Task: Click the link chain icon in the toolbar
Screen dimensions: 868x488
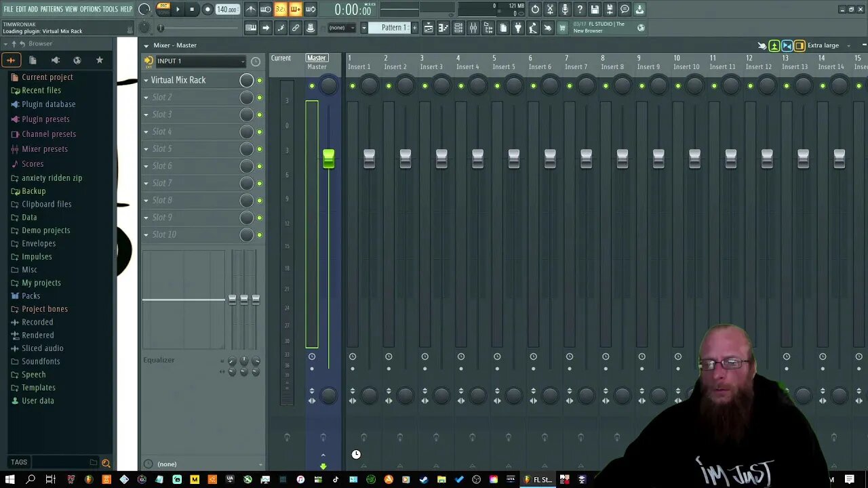Action: [296, 28]
